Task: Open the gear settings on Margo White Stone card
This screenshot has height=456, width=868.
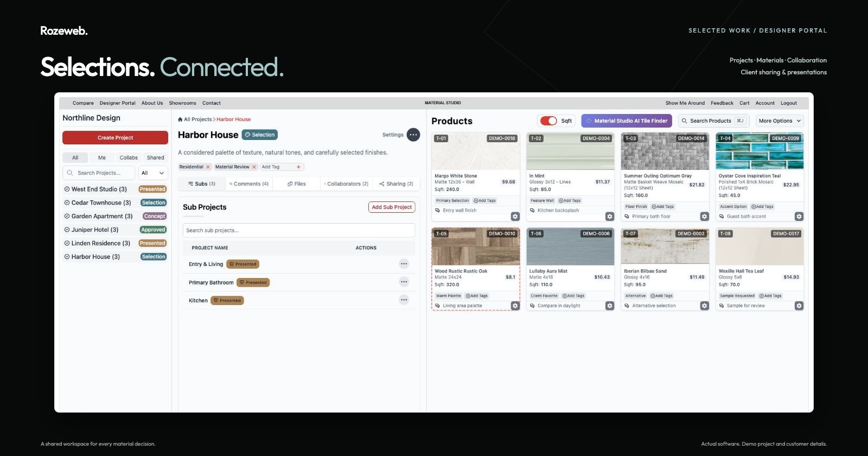Action: (x=515, y=217)
